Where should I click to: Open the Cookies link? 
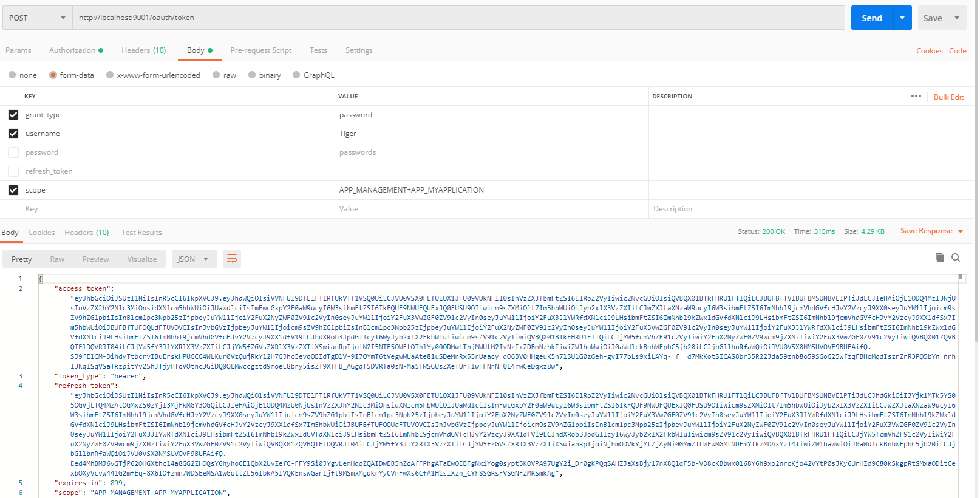click(930, 51)
